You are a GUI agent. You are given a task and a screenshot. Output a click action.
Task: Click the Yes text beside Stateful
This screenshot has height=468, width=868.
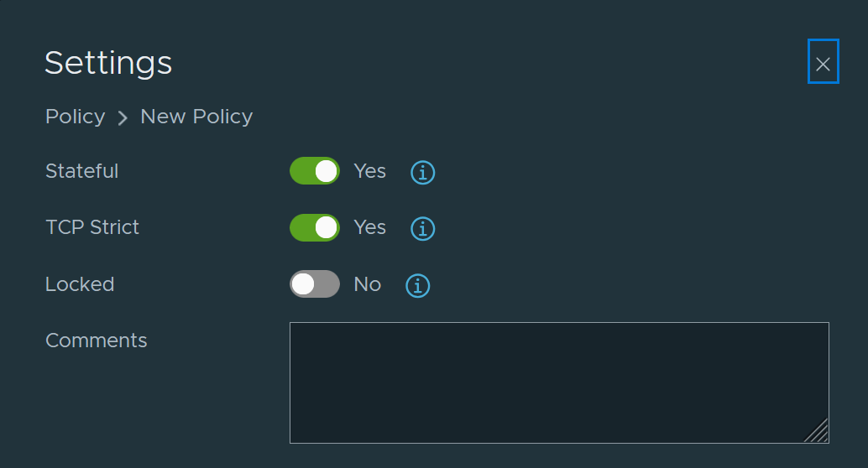pos(370,171)
